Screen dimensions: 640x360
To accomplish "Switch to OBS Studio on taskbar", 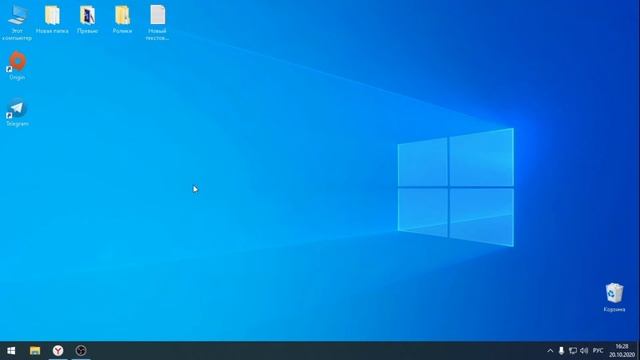I will [x=81, y=351].
